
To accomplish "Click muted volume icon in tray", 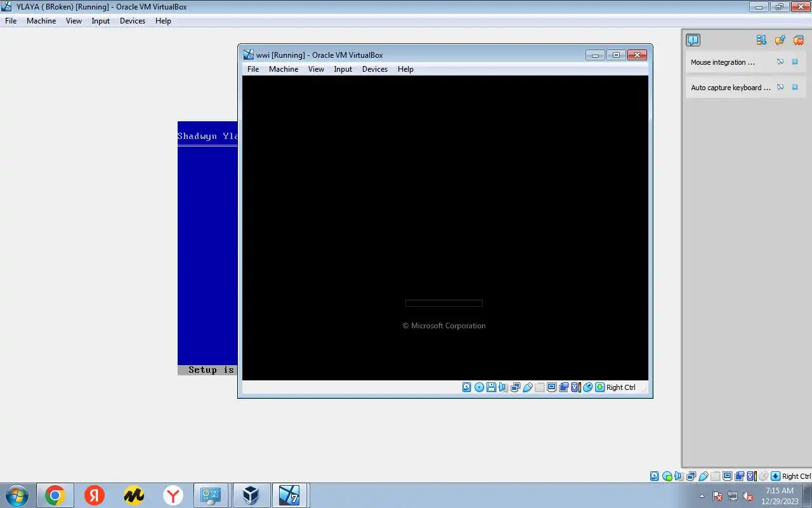I will click(x=748, y=496).
